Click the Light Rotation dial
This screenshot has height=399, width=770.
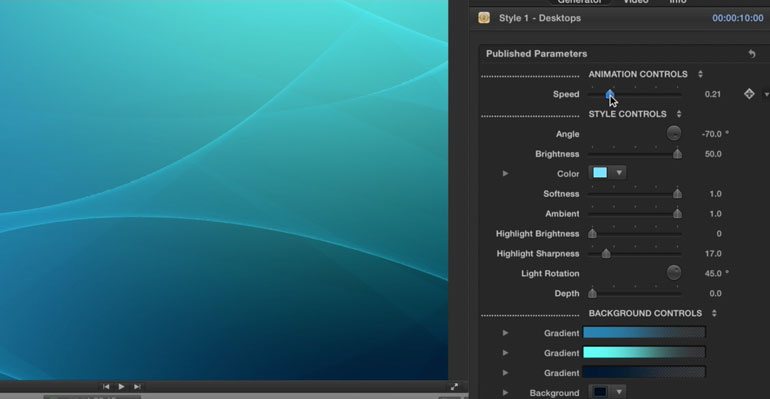(x=674, y=273)
